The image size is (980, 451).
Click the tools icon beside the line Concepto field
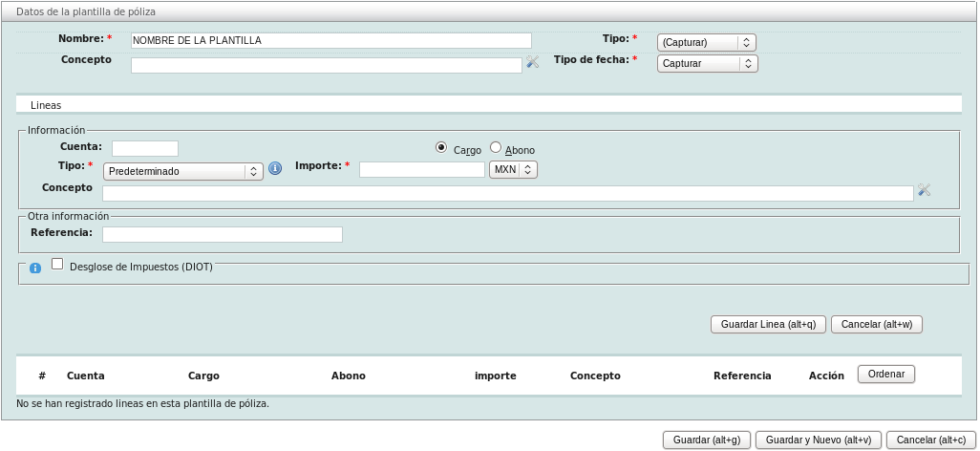click(924, 190)
